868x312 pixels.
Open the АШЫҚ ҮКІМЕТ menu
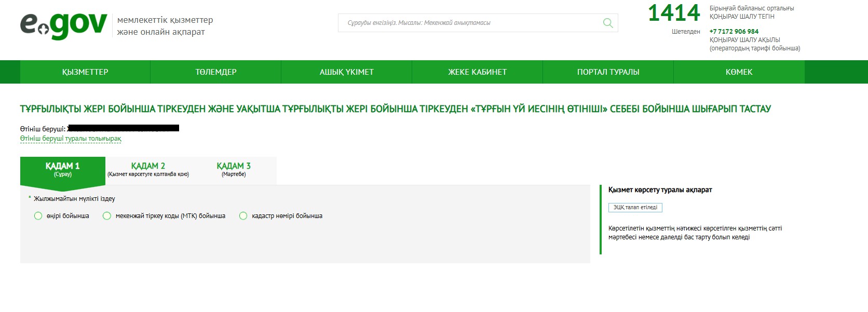[347, 72]
